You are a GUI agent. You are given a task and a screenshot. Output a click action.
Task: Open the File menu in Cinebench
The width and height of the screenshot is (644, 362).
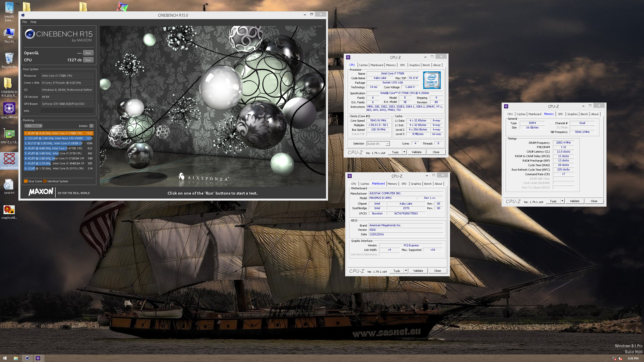point(25,22)
